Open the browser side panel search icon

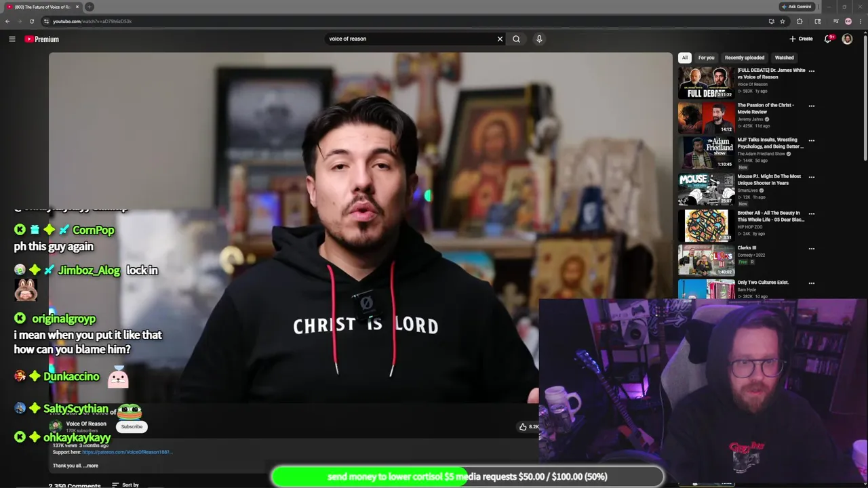[818, 21]
